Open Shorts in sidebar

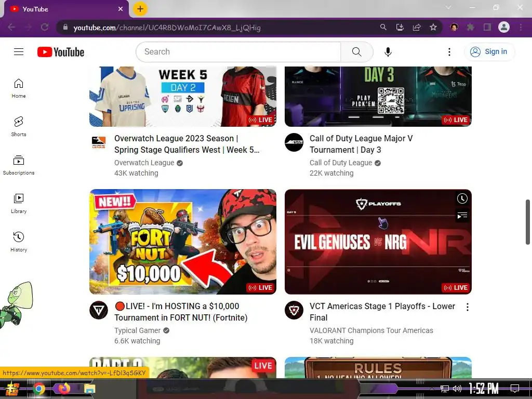coord(19,127)
